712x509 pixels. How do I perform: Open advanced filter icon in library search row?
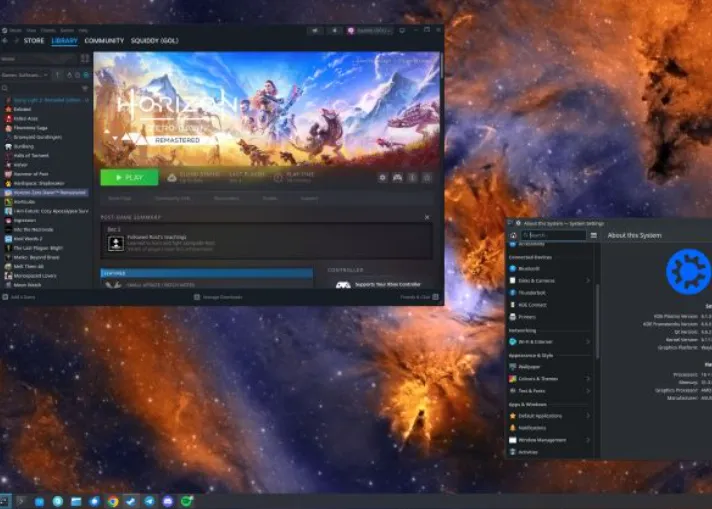tap(85, 88)
